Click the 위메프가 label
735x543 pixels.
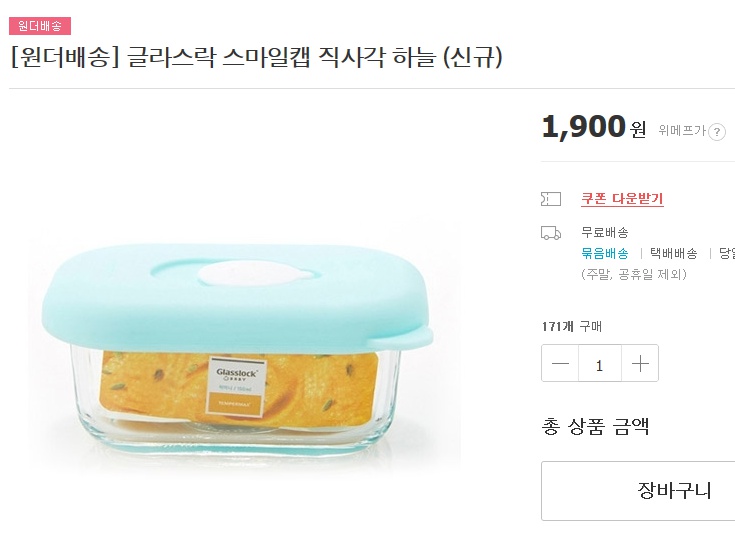[x=681, y=130]
